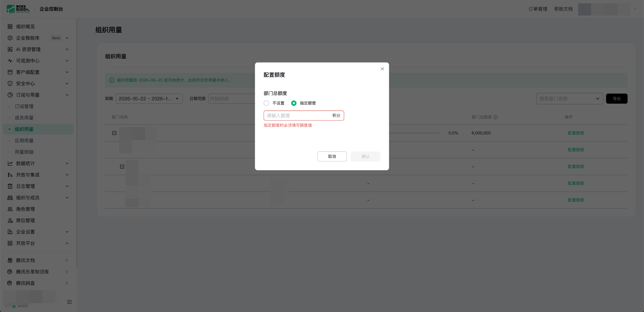
Task: Select the 不设置 radio option
Action: 266,103
